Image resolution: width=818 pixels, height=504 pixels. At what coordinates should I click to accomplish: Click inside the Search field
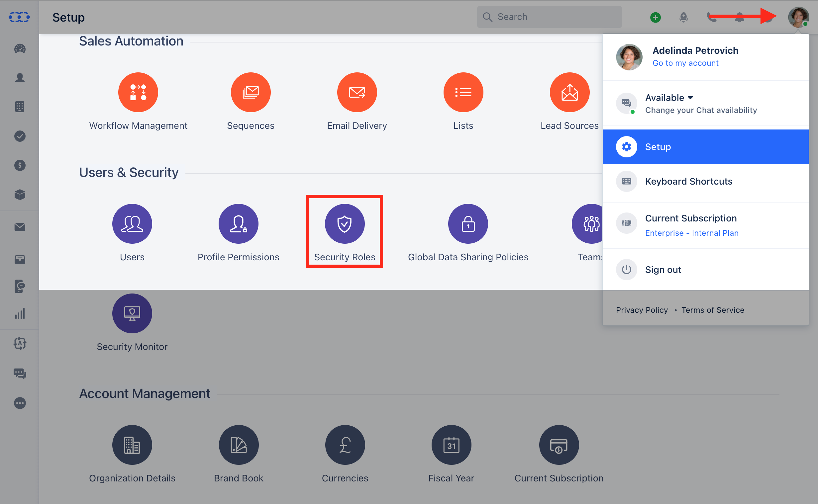coord(550,17)
